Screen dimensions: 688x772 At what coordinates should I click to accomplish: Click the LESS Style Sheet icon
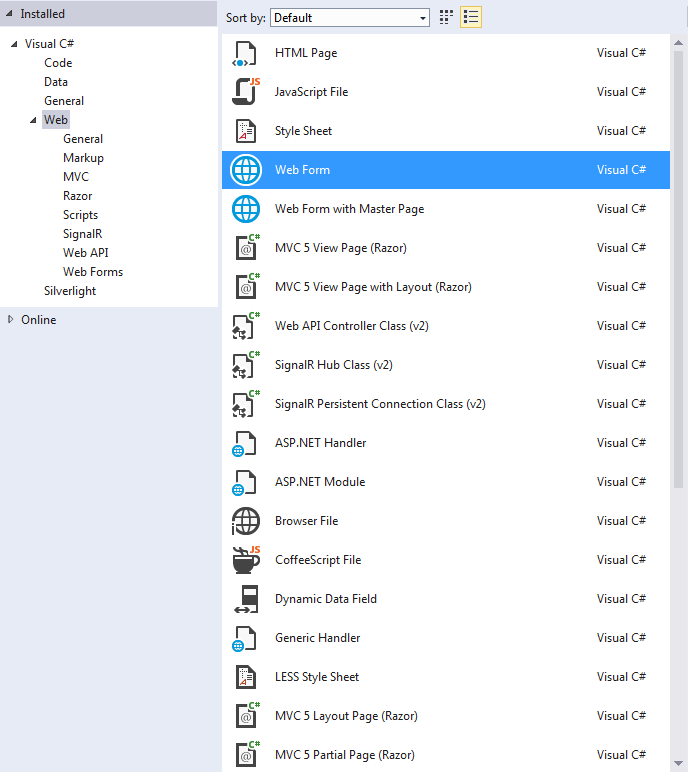pyautogui.click(x=245, y=677)
